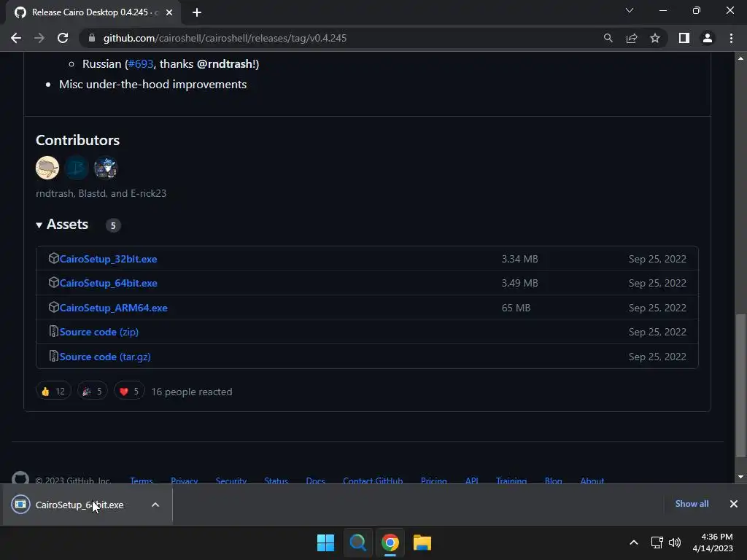747x560 pixels.
Task: Close the Release Cairo Desktop tab
Action: pos(169,12)
